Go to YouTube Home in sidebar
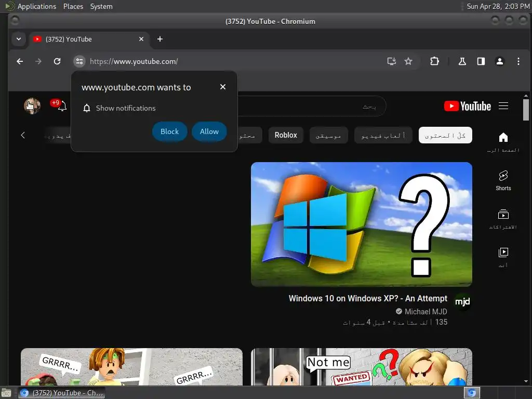This screenshot has height=399, width=532. pos(503,142)
